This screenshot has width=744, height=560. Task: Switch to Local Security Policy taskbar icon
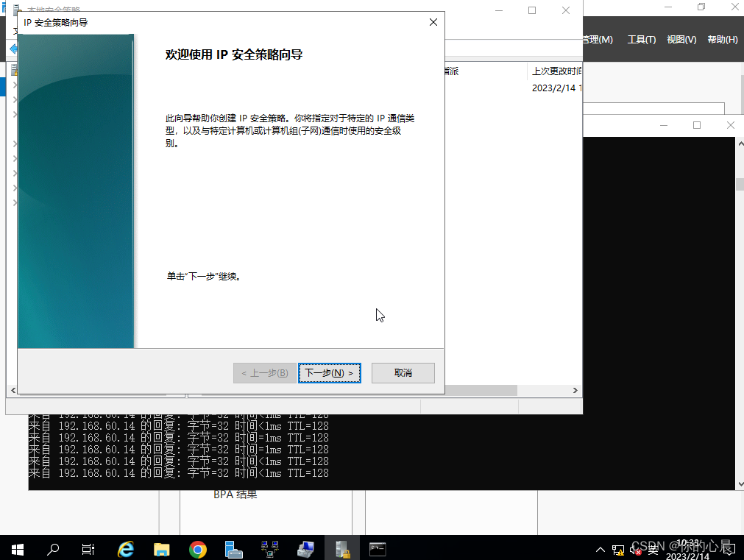click(x=342, y=549)
